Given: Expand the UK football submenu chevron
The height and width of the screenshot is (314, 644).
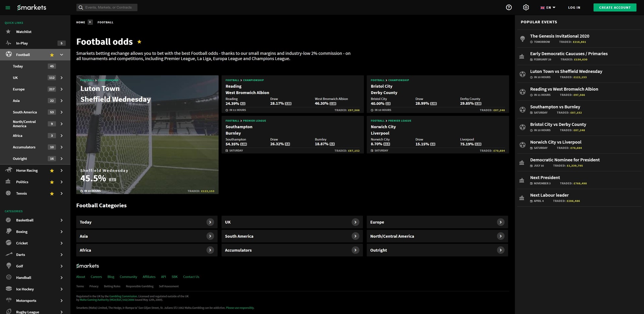Looking at the screenshot, I should [x=62, y=78].
